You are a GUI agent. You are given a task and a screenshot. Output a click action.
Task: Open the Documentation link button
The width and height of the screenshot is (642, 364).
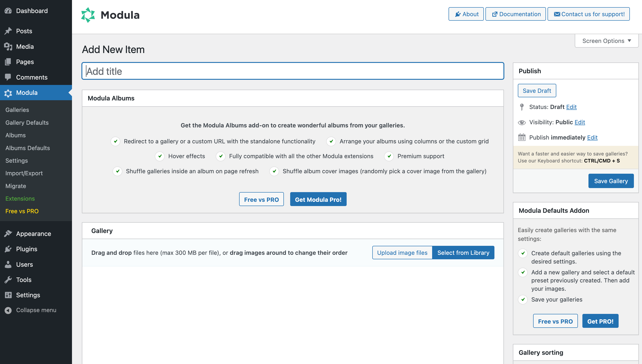(x=516, y=14)
